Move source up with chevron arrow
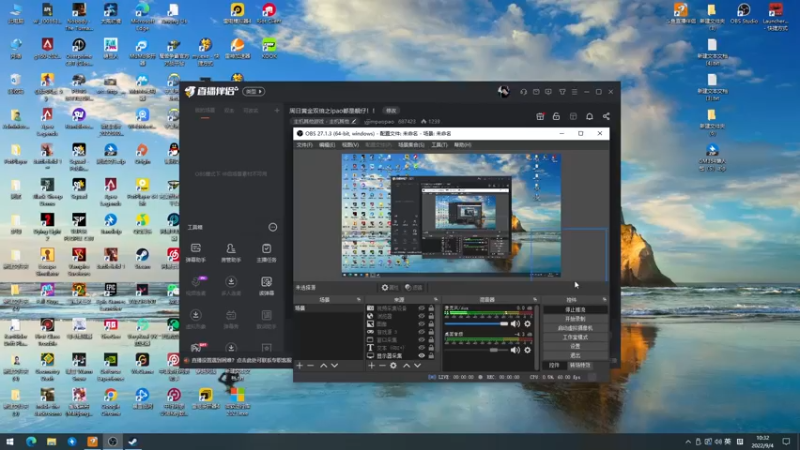This screenshot has width=800, height=450. [x=407, y=365]
